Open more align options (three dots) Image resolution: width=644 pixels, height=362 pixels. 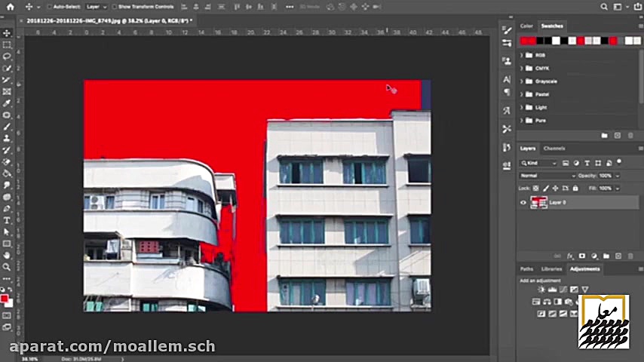coord(290,7)
